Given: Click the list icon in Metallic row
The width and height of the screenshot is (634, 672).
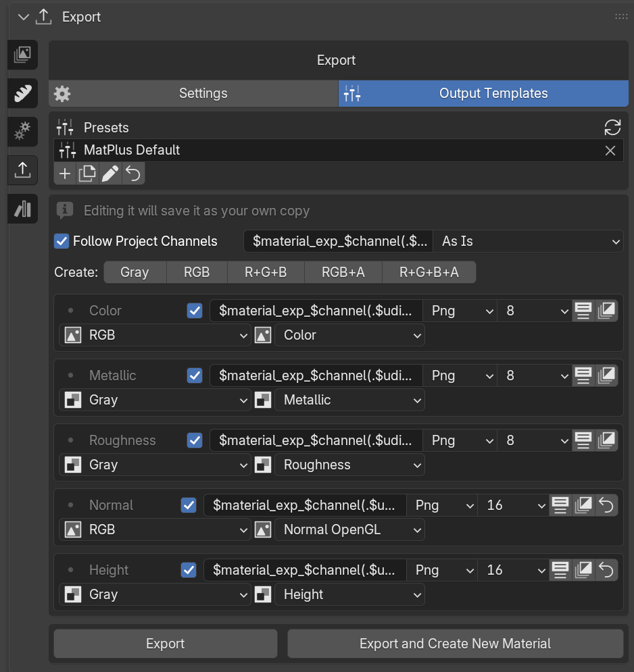Looking at the screenshot, I should (583, 376).
